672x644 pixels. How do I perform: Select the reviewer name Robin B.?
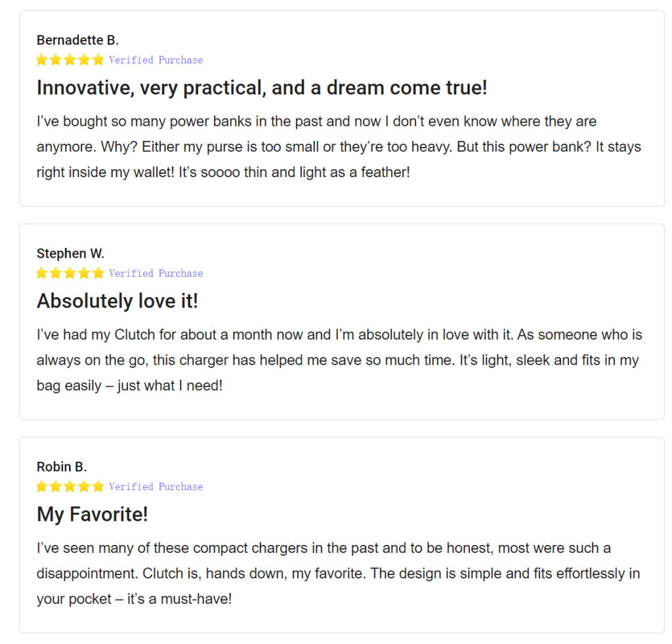coord(62,466)
